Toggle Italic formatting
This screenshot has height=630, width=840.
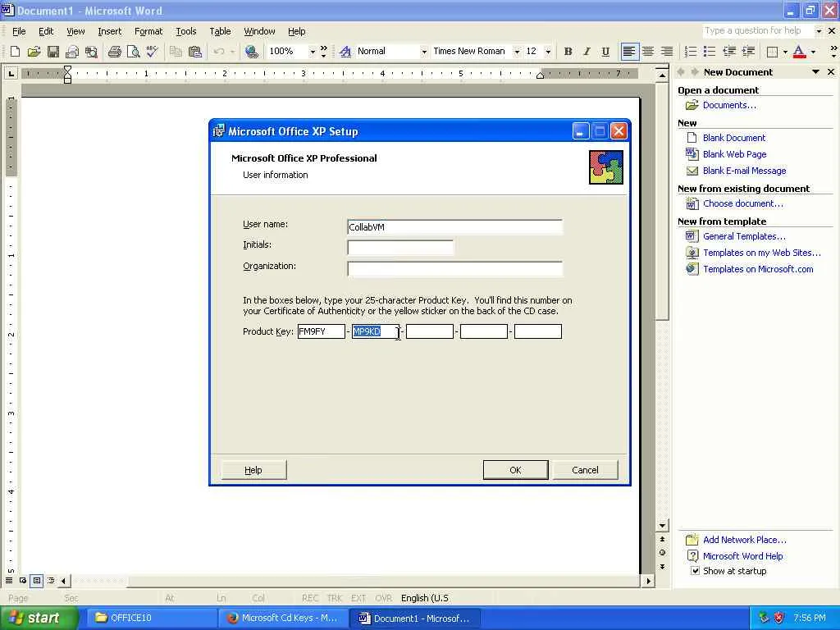click(587, 52)
